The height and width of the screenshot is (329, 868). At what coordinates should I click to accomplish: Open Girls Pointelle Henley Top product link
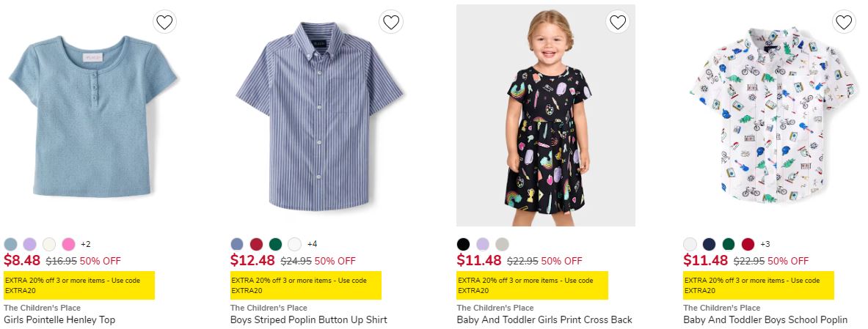[59, 319]
